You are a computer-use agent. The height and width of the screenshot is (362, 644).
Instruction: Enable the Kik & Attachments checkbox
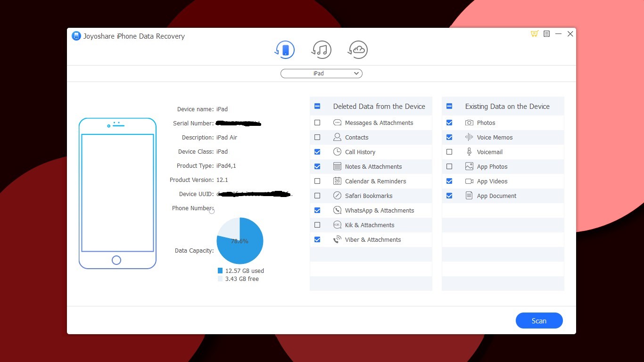(317, 225)
